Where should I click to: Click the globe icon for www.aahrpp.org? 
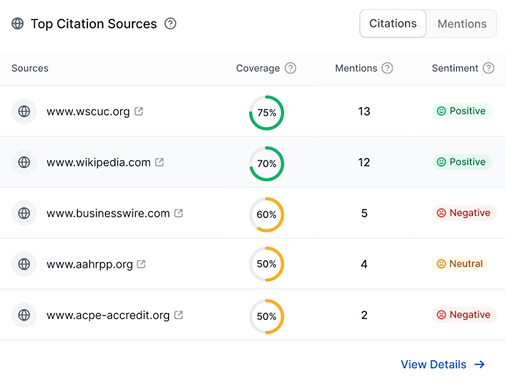(24, 264)
